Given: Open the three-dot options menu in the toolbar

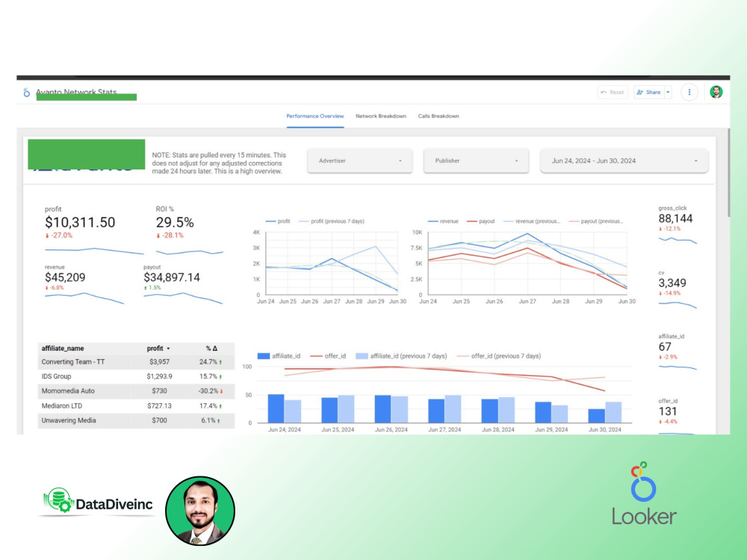Looking at the screenshot, I should (689, 92).
